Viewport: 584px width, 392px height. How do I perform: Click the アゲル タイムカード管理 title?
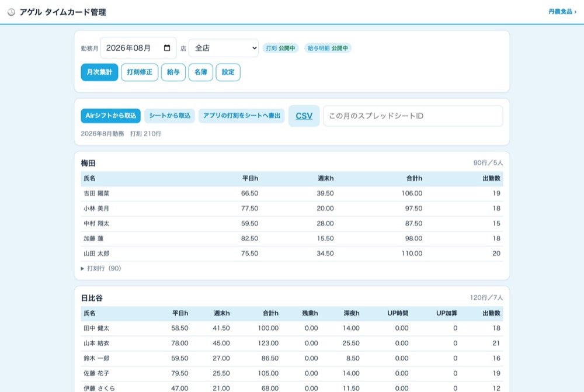pos(62,12)
